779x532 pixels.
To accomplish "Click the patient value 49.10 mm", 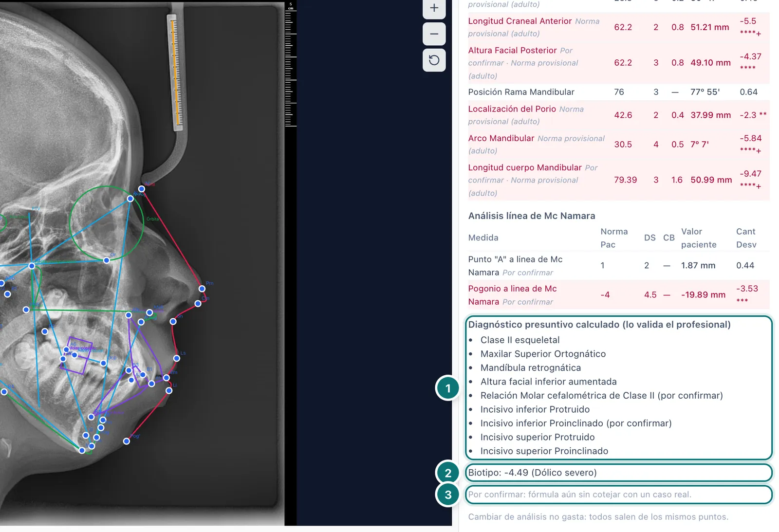I will click(710, 63).
